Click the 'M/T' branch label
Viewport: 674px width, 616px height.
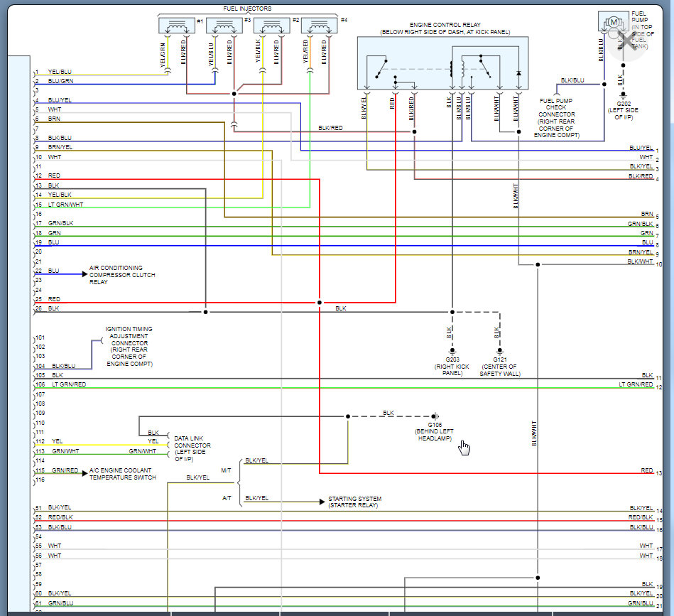click(226, 470)
